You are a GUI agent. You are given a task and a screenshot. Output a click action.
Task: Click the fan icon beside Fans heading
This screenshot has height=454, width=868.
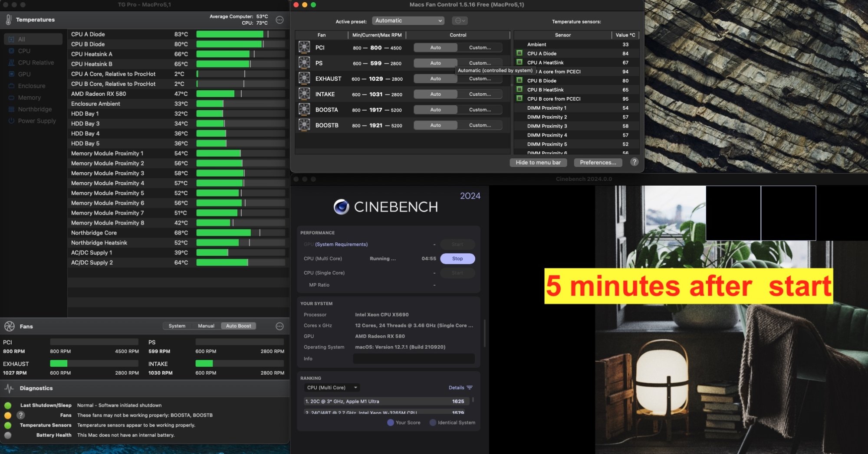pyautogui.click(x=9, y=326)
